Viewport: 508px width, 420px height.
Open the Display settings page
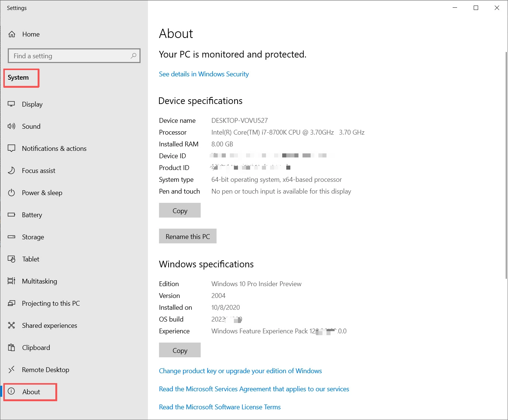[74, 104]
